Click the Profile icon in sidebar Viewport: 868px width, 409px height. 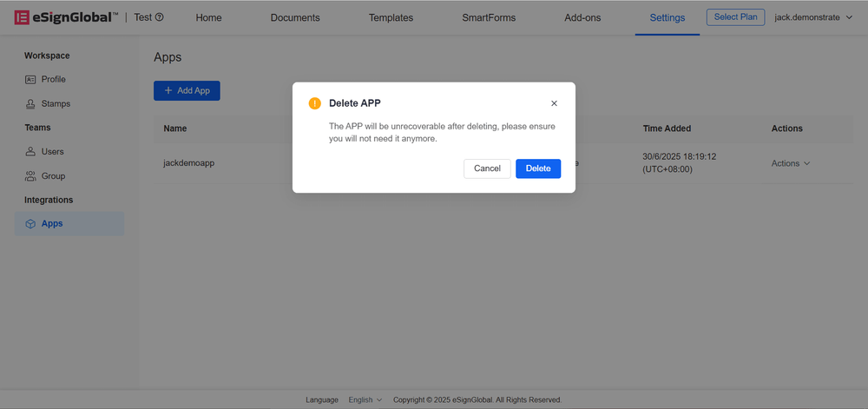click(x=30, y=79)
